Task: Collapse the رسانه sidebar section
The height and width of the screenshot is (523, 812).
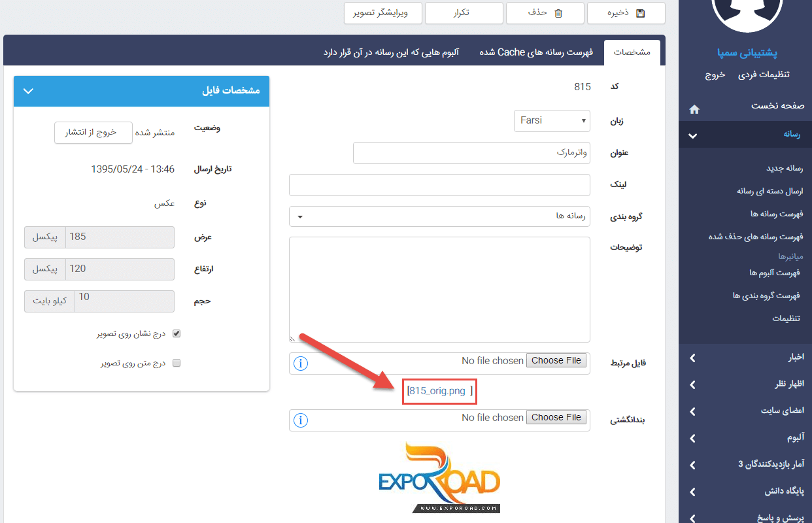Action: coord(745,135)
